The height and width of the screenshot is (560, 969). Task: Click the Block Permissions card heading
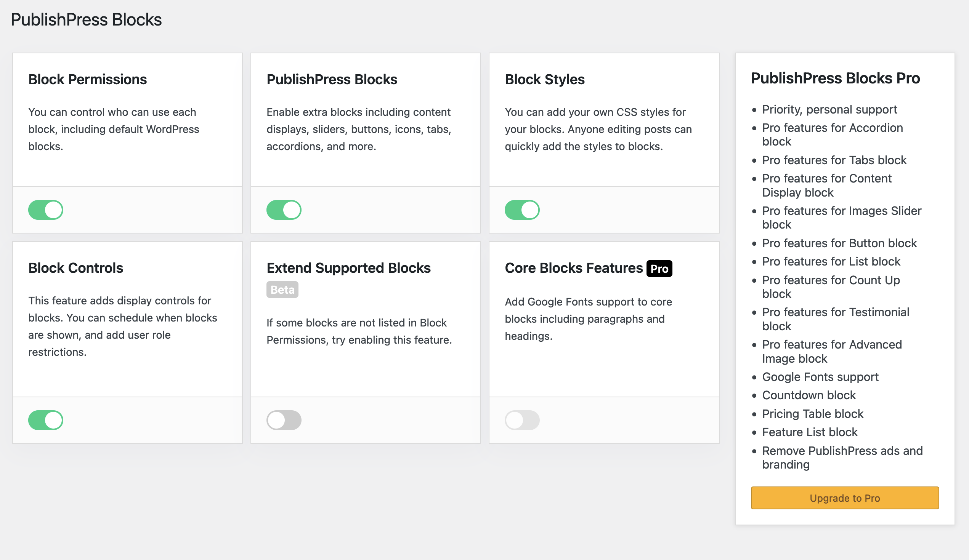click(x=87, y=80)
